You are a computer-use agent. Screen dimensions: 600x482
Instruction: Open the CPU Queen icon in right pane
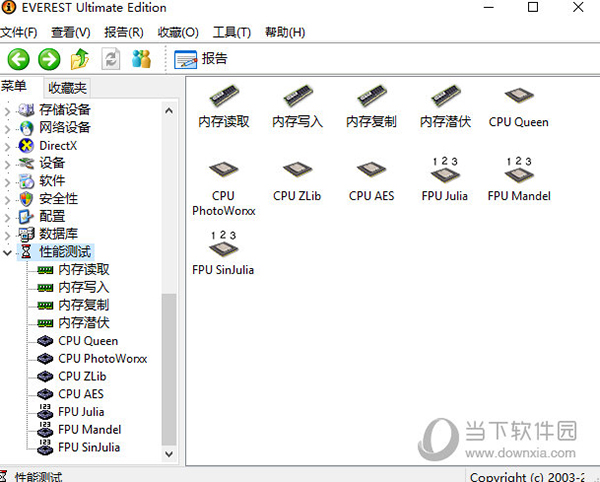coord(518,107)
